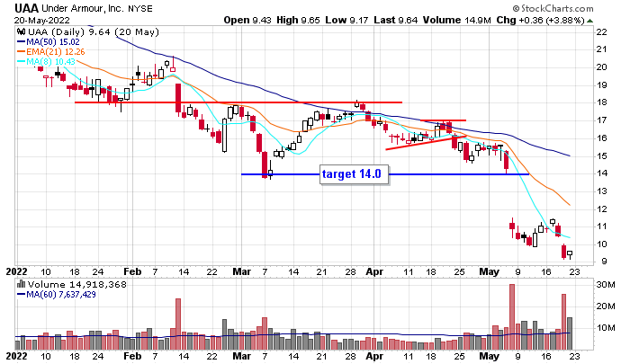
Task: Click the 20M volume axis label
Action: 606,306
